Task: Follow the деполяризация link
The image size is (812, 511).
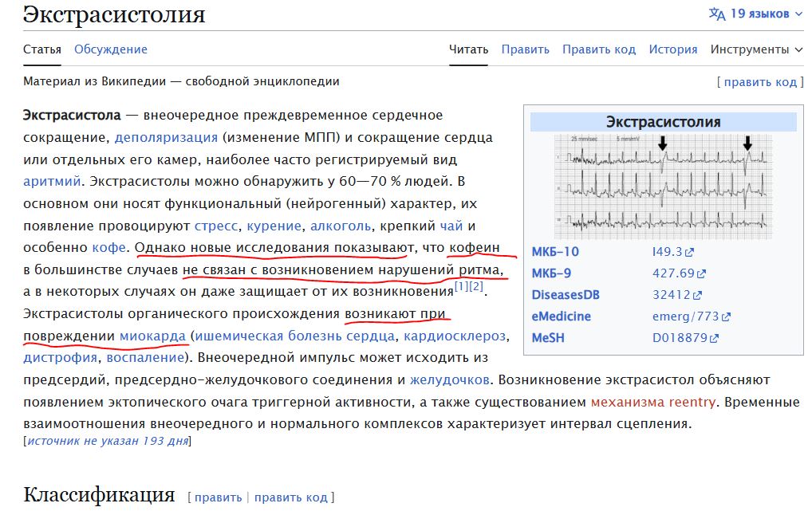Action: tap(166, 137)
